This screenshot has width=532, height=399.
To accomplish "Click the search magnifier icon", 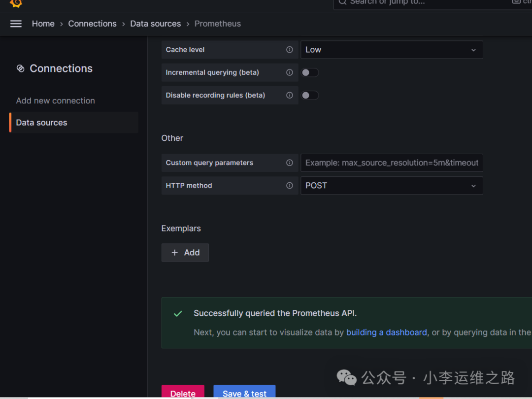I will 342,2.
